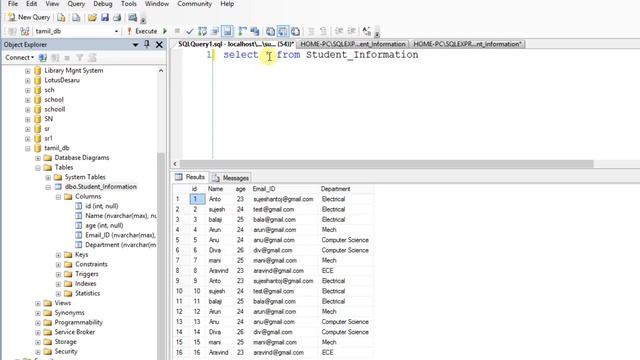
Task: Start debugging with the green arrow
Action: 165,31
